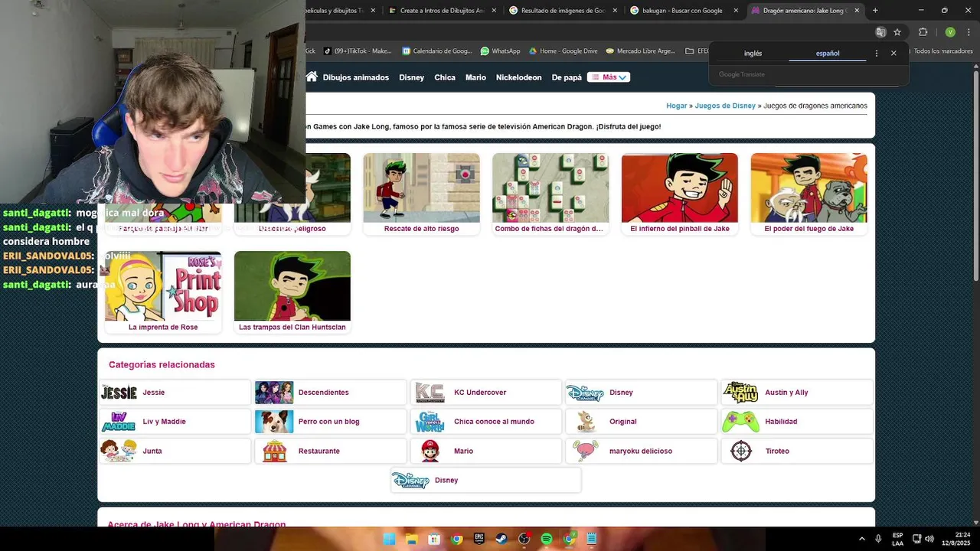Open the Mario navigation menu item
This screenshot has width=980, height=551.
475,77
